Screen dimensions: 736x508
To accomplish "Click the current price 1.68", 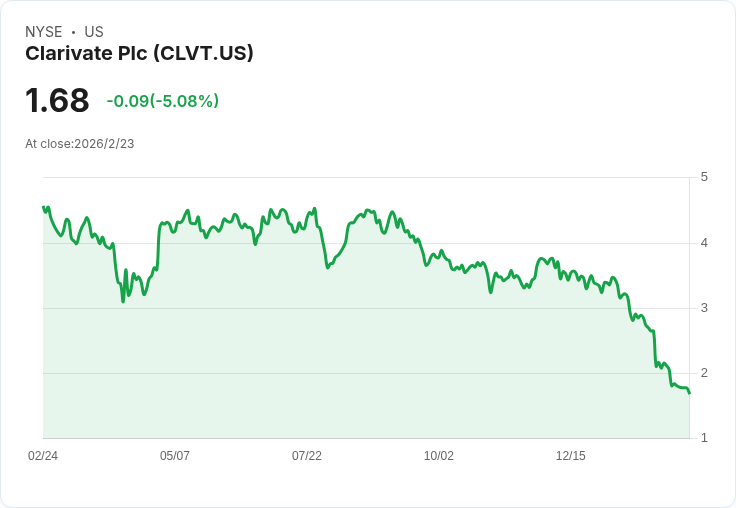I will click(x=57, y=100).
